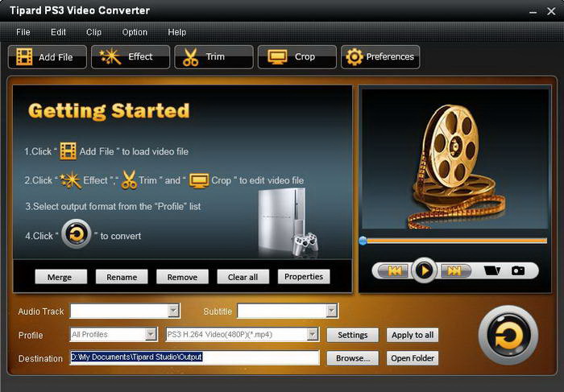Open the Option menu
The image size is (564, 392).
pos(135,32)
